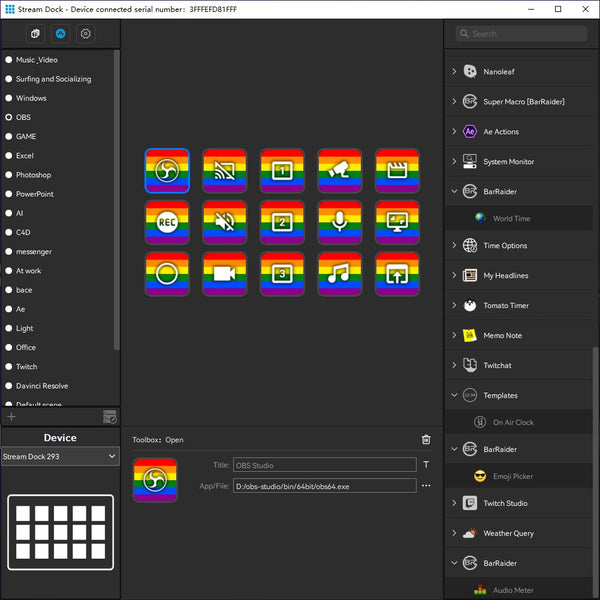The width and height of the screenshot is (600, 600).
Task: Select the OBS Studio launch key
Action: pyautogui.click(x=167, y=171)
